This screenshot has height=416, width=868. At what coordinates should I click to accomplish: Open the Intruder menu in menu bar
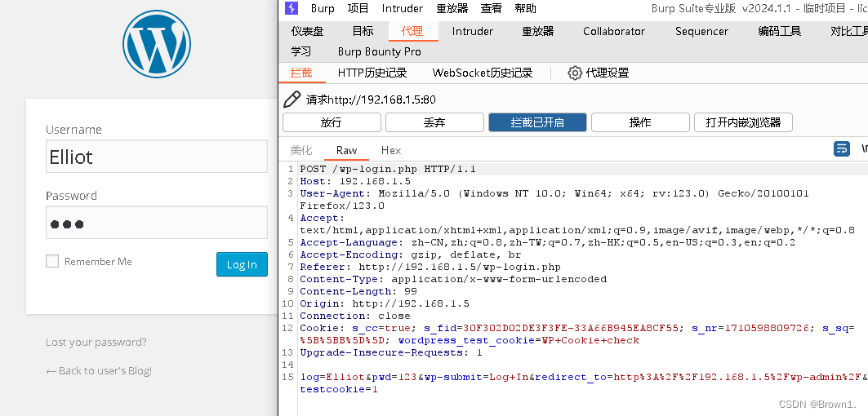(402, 8)
